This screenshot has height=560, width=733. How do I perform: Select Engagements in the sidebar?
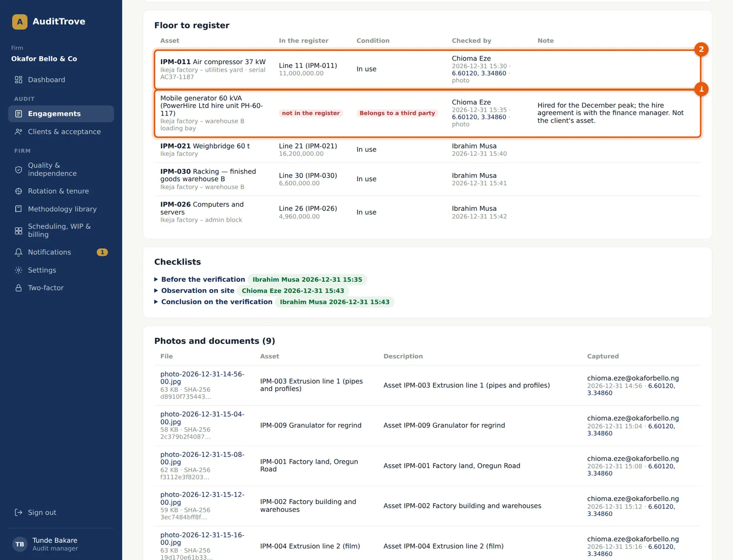(61, 114)
